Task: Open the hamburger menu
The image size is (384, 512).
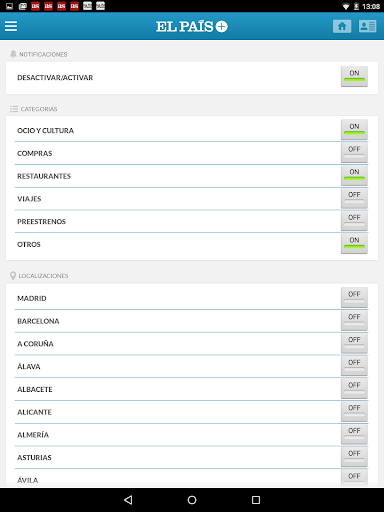Action: pos(11,26)
